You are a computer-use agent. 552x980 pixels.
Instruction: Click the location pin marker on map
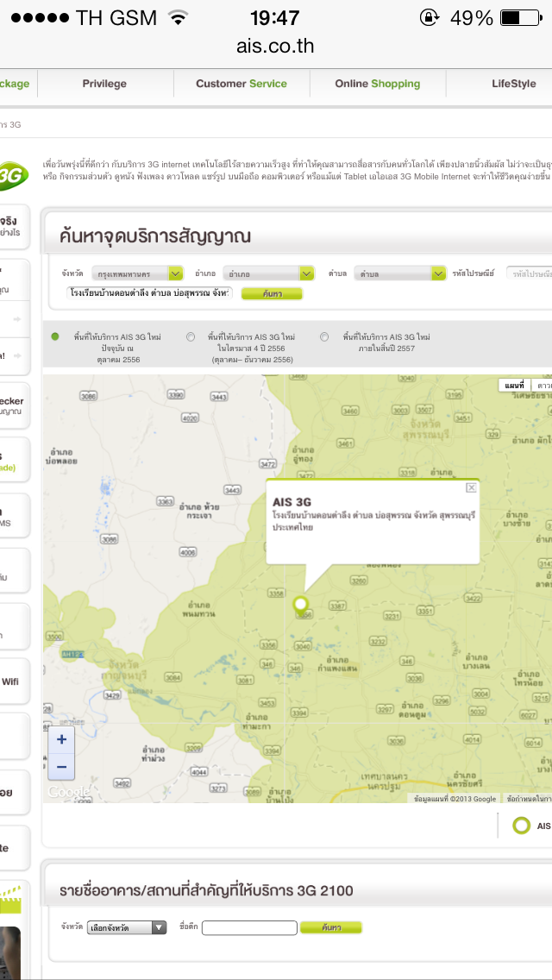click(x=301, y=605)
